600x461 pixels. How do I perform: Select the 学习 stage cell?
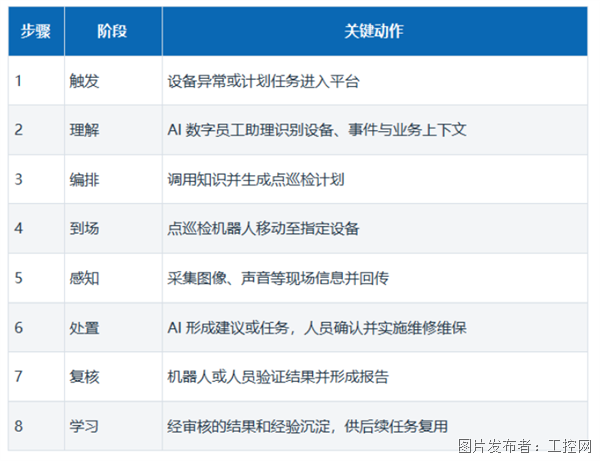pos(113,426)
